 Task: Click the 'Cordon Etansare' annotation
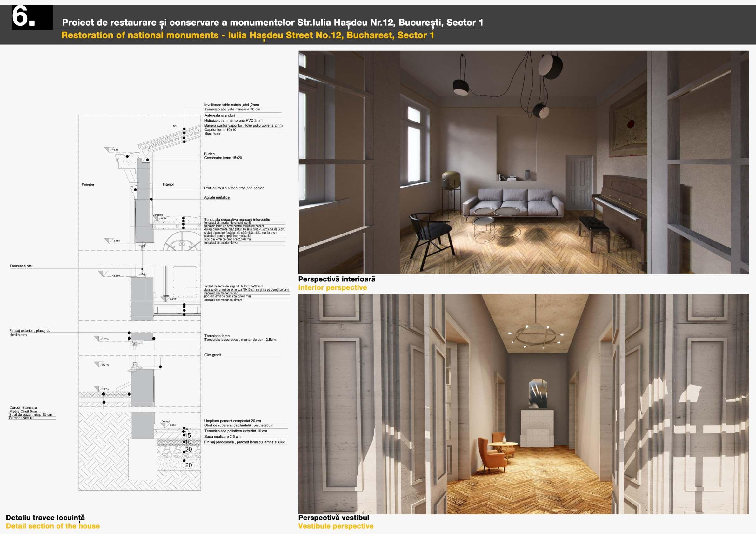coord(23,407)
